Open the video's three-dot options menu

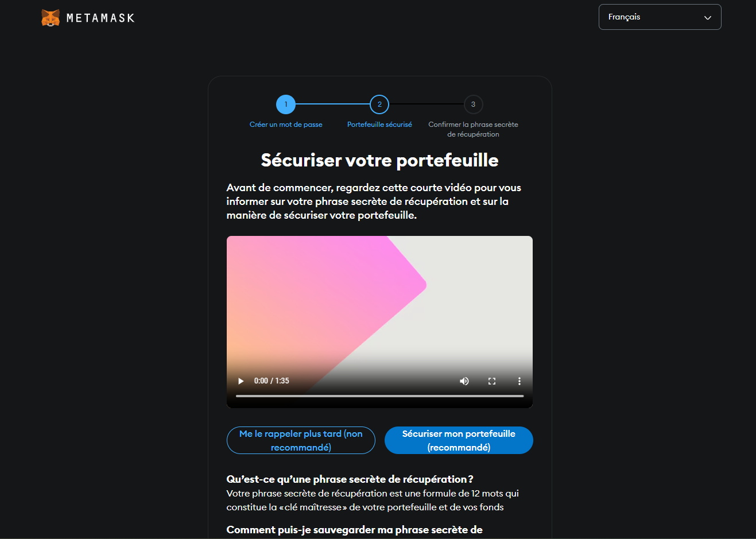click(519, 381)
